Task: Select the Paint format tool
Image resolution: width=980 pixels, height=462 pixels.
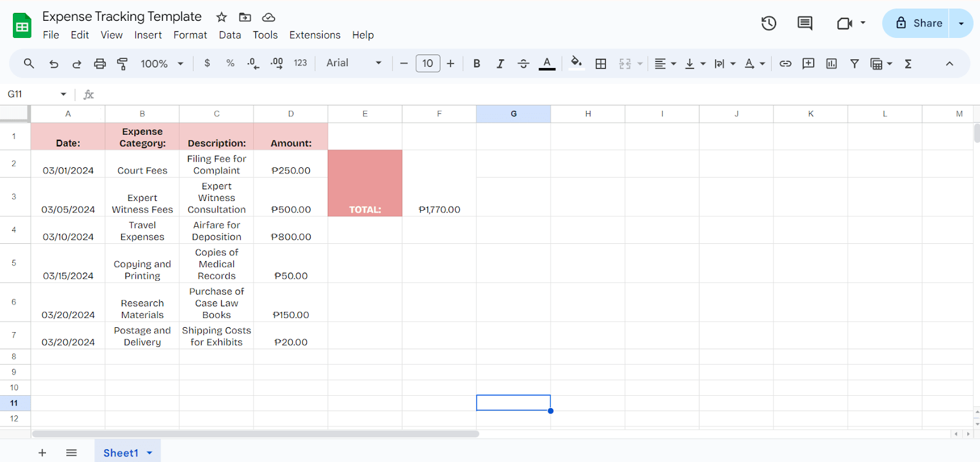Action: [x=123, y=64]
